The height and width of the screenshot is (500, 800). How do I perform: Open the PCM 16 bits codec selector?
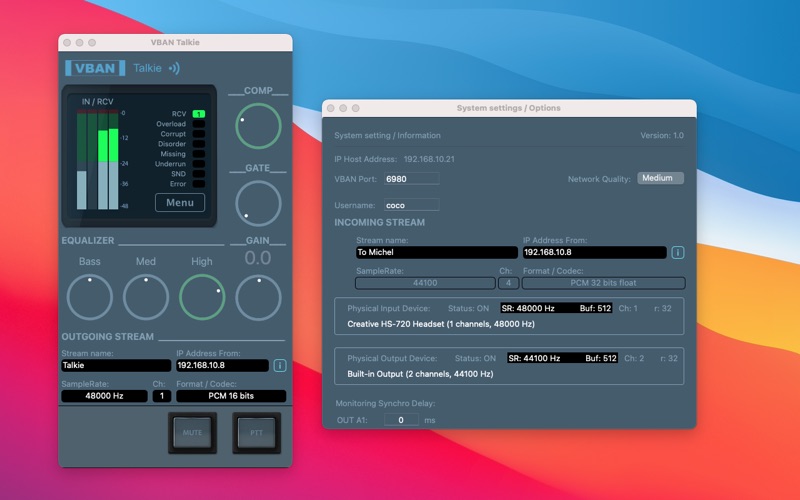pos(231,396)
